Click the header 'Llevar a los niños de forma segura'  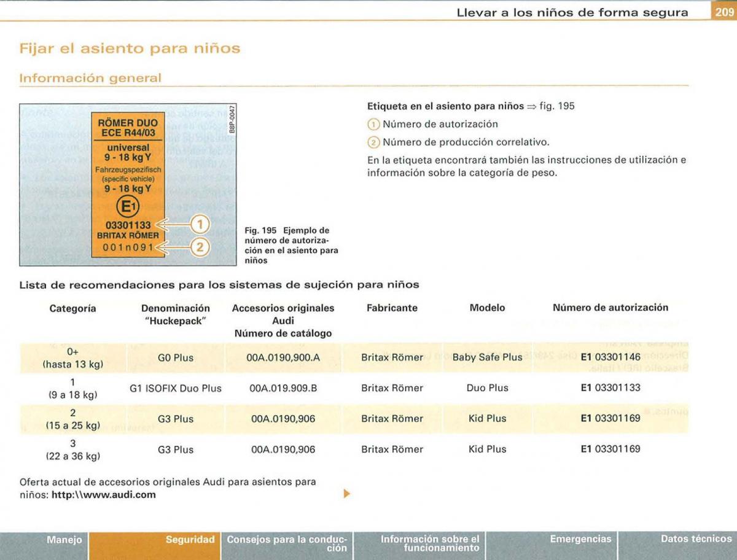[572, 12]
